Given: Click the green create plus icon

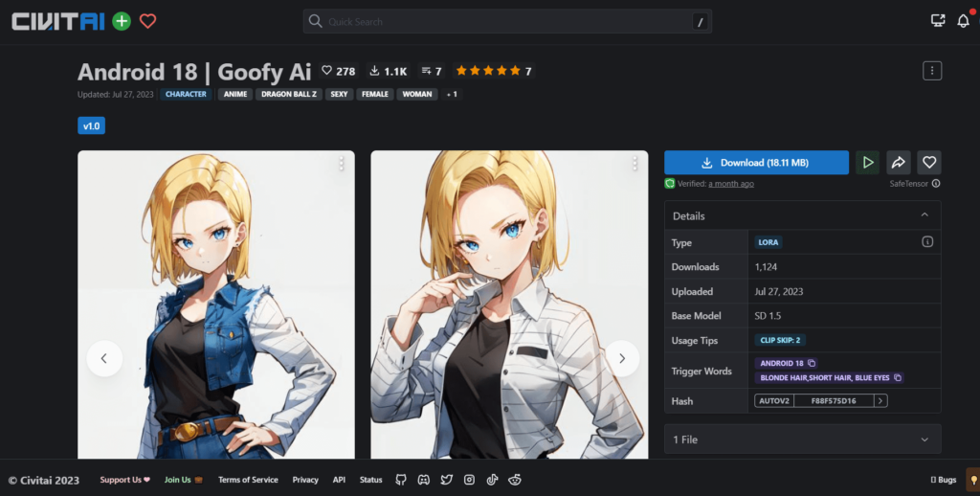Looking at the screenshot, I should point(122,21).
